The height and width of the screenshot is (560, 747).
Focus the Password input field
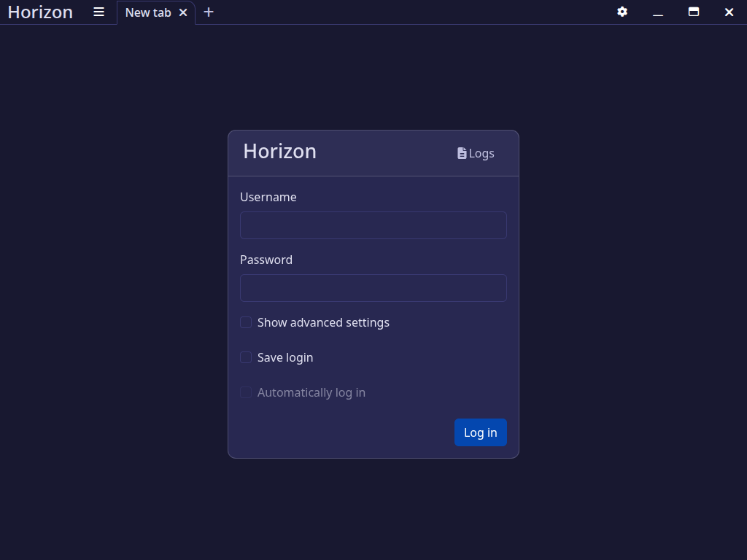pyautogui.click(x=373, y=288)
